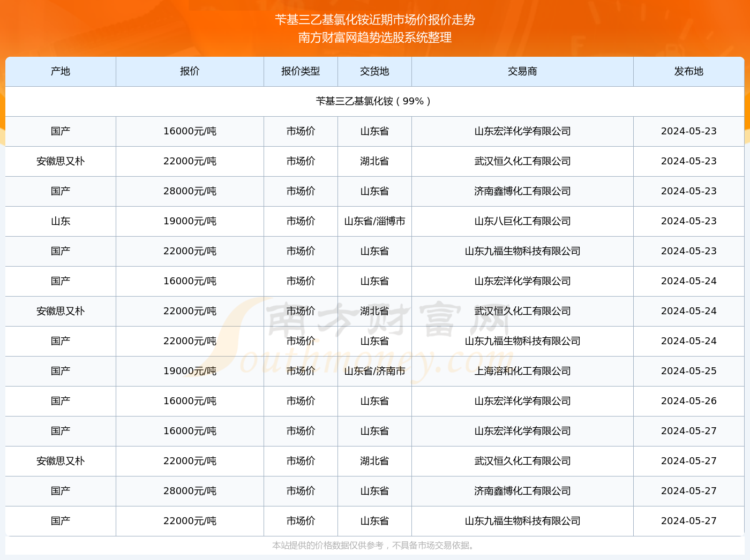The image size is (750, 560).
Task: Click 武汉恒久化工有限公司 dated 2024-05-24
Action: pyautogui.click(x=522, y=311)
